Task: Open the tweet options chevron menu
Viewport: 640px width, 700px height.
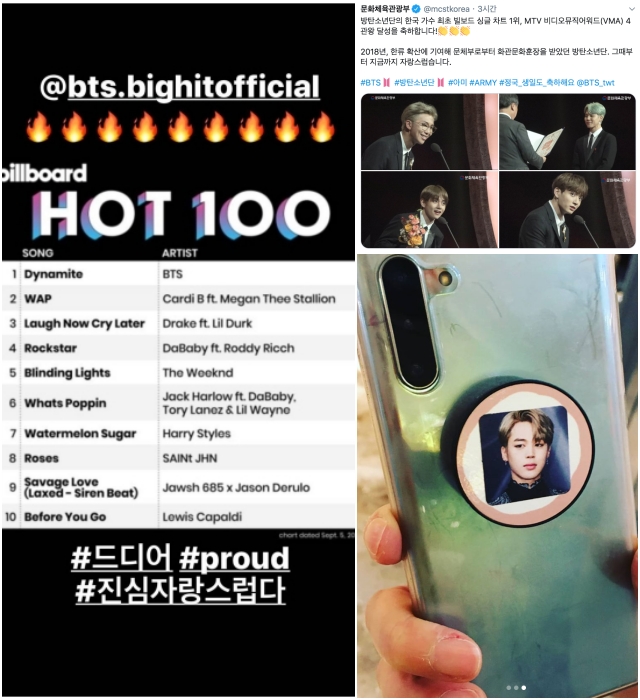Action: pyautogui.click(x=632, y=9)
